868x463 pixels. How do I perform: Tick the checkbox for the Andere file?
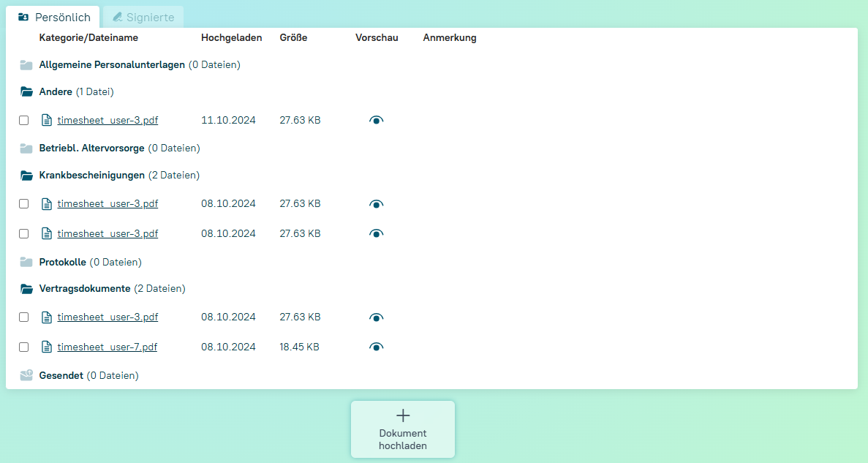(24, 121)
